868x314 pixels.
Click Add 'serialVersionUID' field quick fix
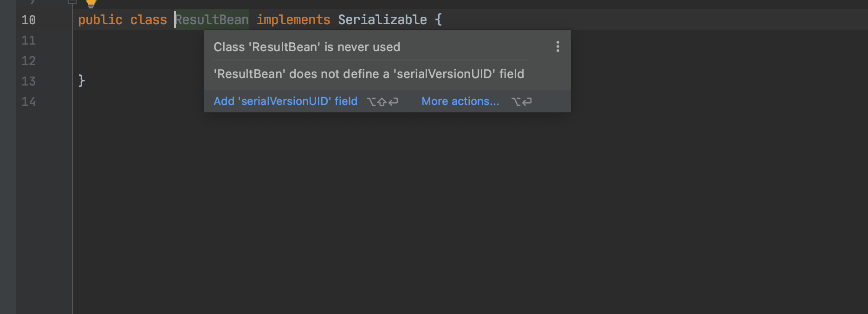tap(285, 101)
